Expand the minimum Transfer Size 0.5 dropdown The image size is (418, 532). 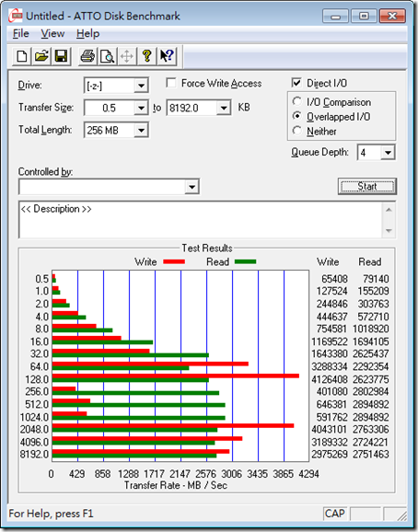(141, 108)
